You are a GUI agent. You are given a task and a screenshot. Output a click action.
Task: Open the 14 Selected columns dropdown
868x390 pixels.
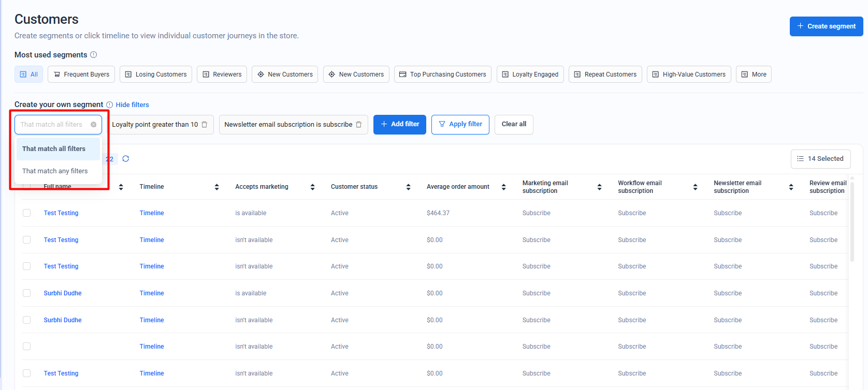(x=820, y=159)
